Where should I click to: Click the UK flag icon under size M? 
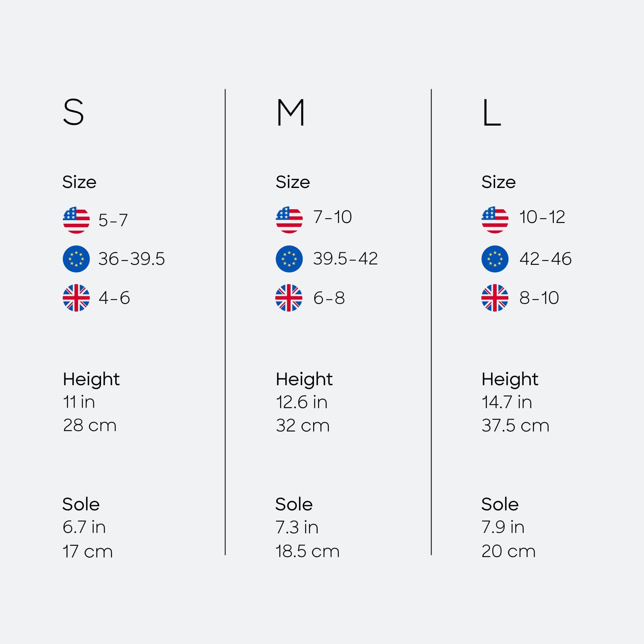coord(289,298)
